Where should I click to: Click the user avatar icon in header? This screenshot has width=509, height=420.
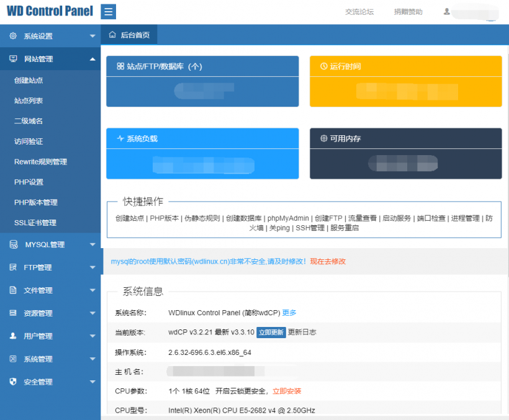(x=447, y=12)
